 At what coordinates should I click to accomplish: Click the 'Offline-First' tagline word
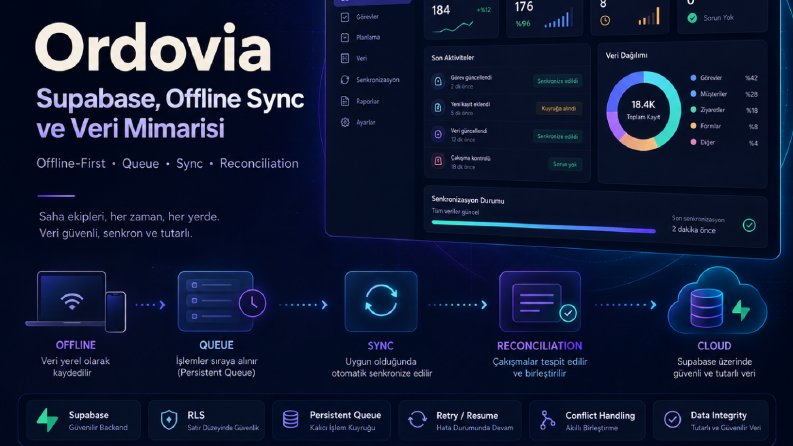tap(71, 163)
